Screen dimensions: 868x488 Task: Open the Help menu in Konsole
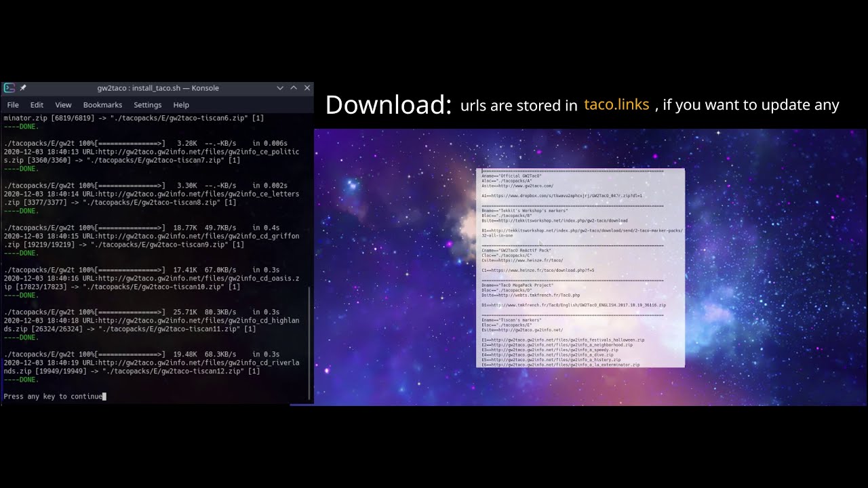(x=181, y=105)
